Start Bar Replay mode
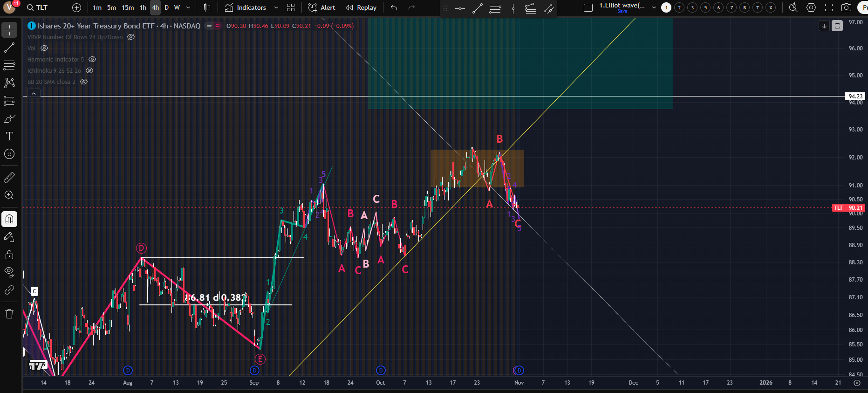 361,7
